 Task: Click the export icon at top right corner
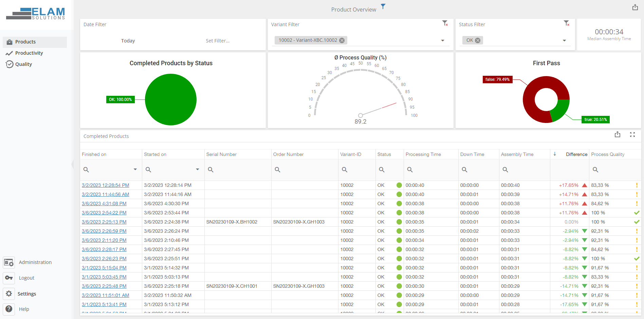[x=635, y=7]
